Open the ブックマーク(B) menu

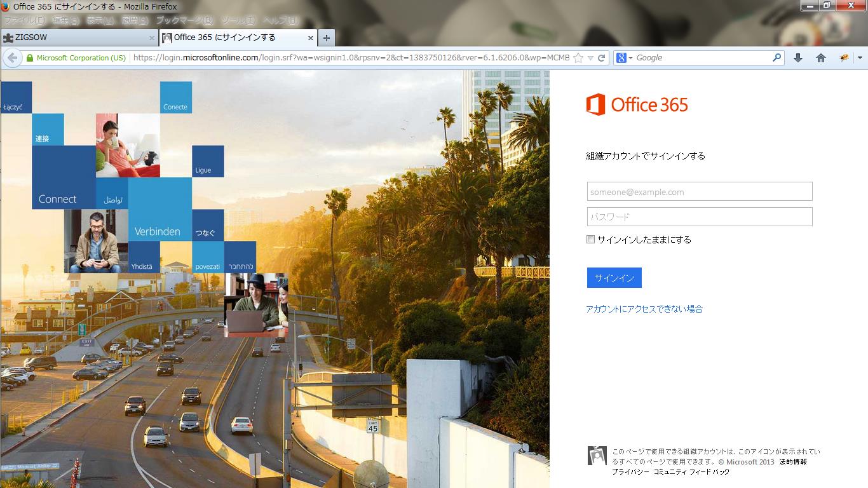point(184,21)
